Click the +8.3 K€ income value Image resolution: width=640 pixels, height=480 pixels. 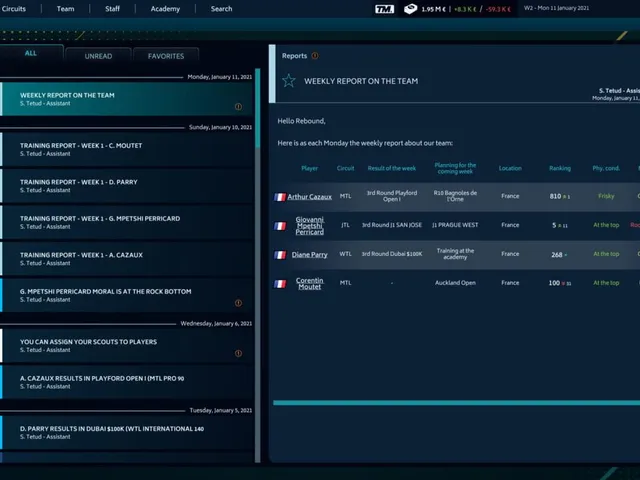(x=465, y=9)
